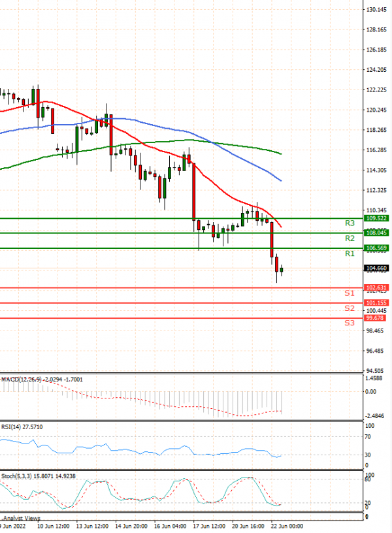
Task: Select the 101.155 support price tag
Action: pos(376,302)
